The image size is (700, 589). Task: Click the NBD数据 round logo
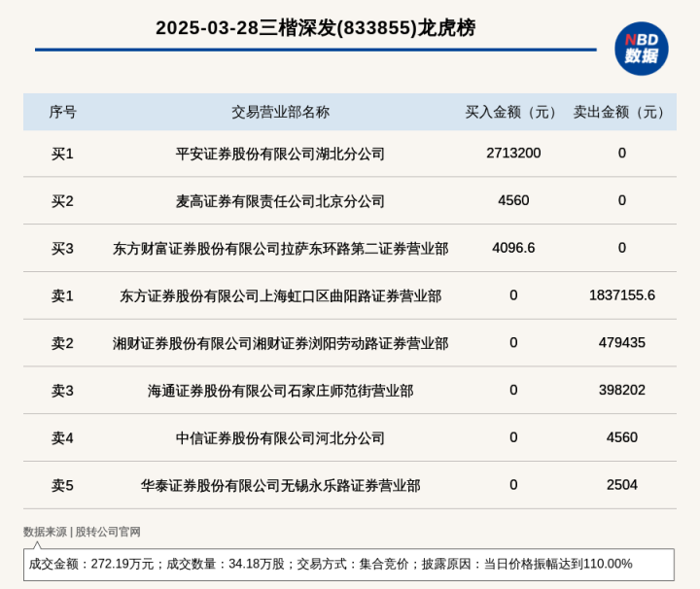click(642, 49)
